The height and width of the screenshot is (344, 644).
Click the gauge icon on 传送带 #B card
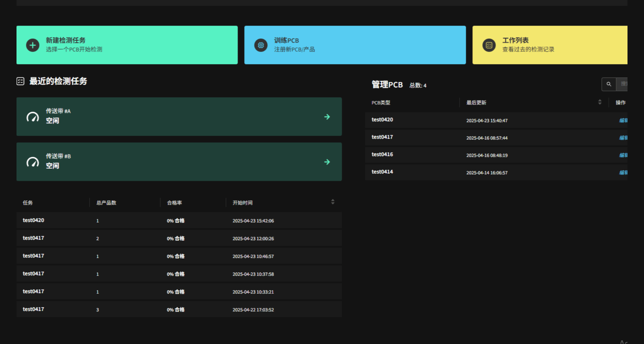point(33,162)
